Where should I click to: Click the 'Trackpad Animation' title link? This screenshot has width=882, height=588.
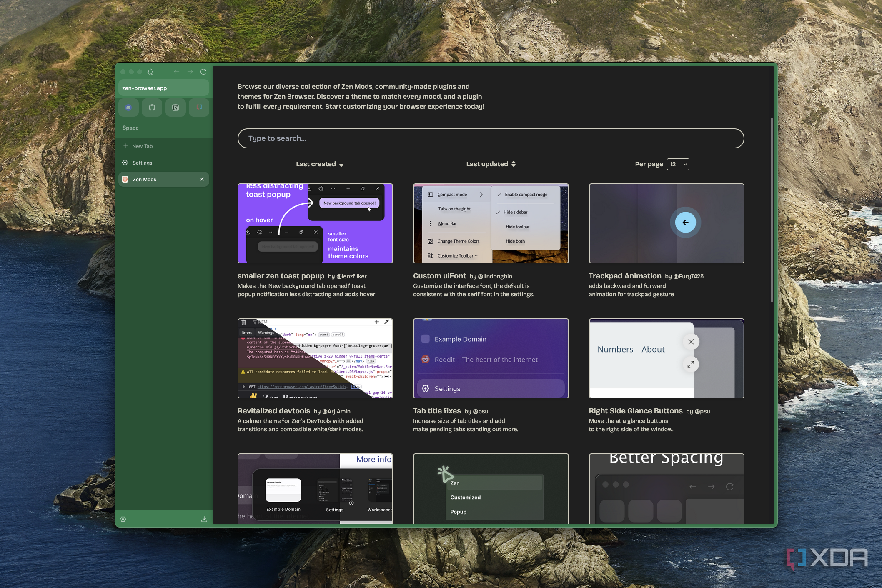click(x=625, y=276)
